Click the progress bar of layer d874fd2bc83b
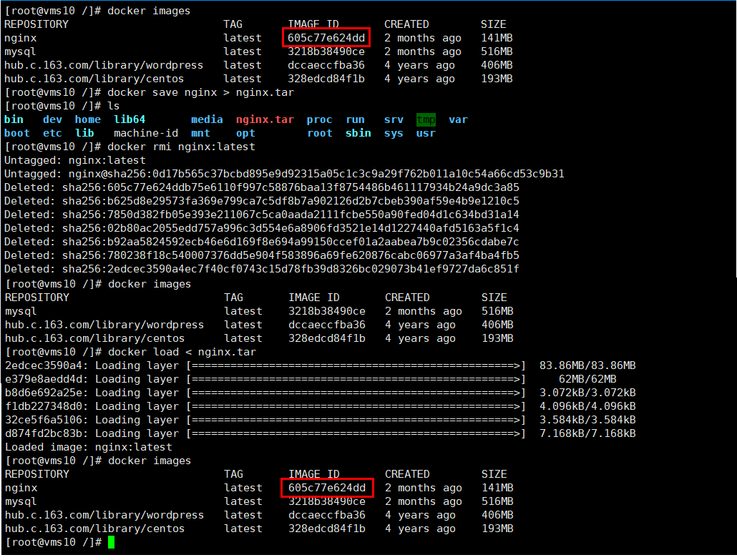Viewport: 737px width, 560px height. tap(356, 434)
